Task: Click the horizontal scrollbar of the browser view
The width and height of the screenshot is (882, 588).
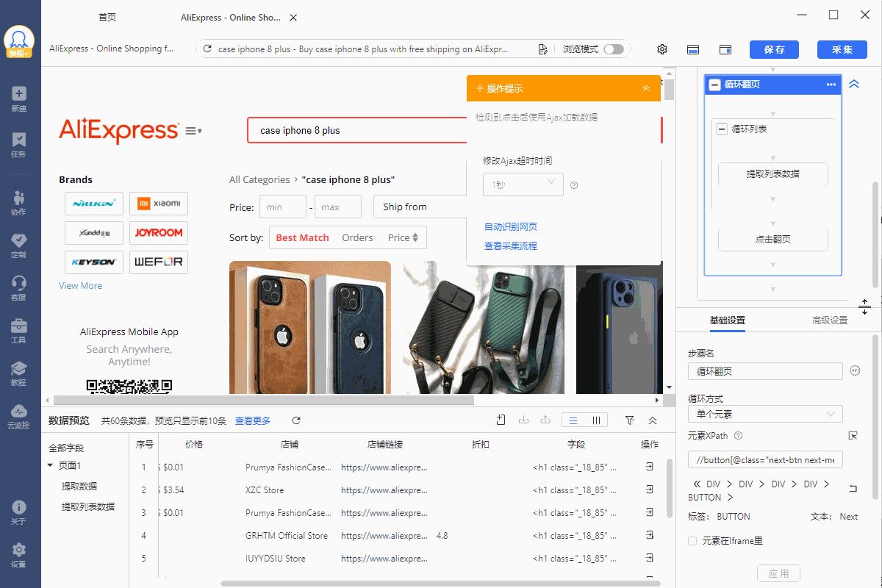Action: pyautogui.click(x=263, y=401)
